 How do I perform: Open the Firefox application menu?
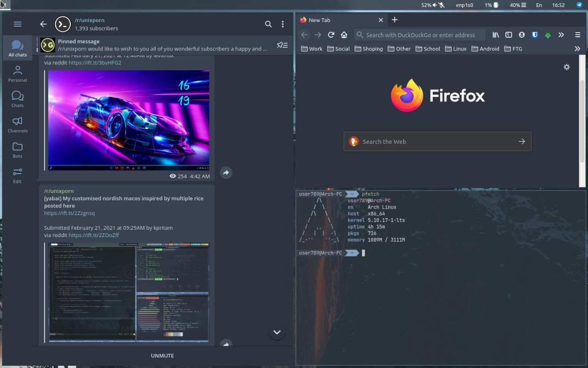(x=577, y=35)
